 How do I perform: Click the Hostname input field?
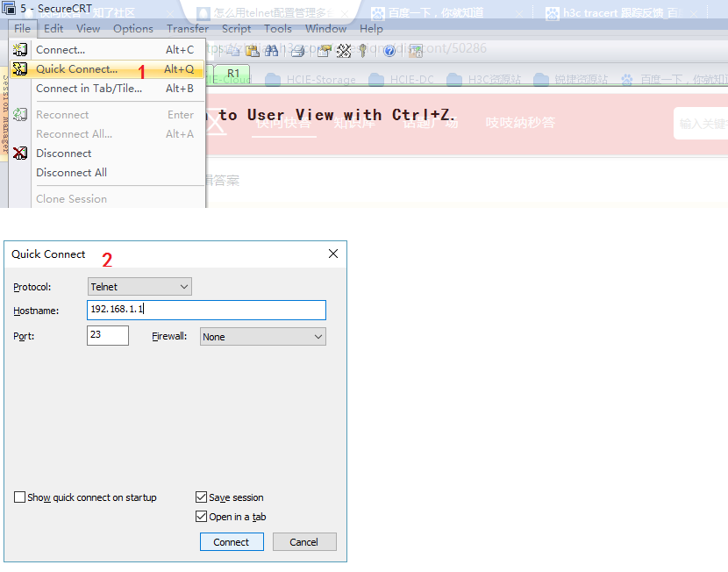(206, 310)
